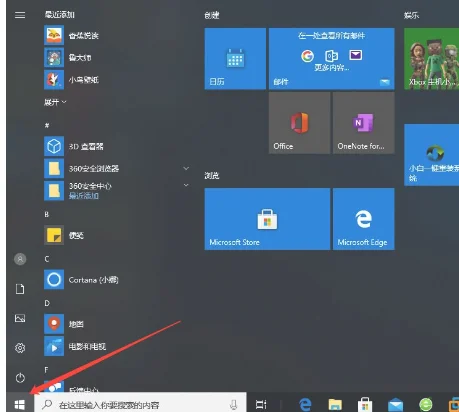Launch the Microsoft Edge tile
459x412 pixels.
[x=364, y=219]
